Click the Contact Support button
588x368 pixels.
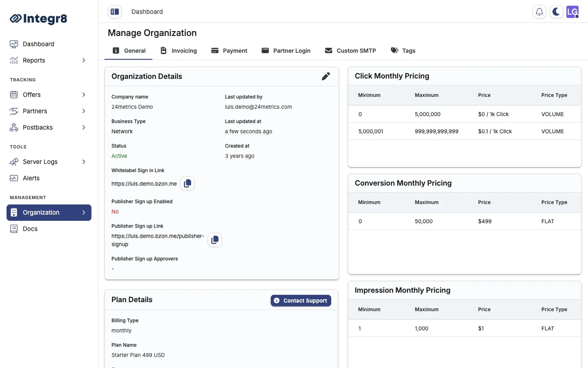[301, 301]
